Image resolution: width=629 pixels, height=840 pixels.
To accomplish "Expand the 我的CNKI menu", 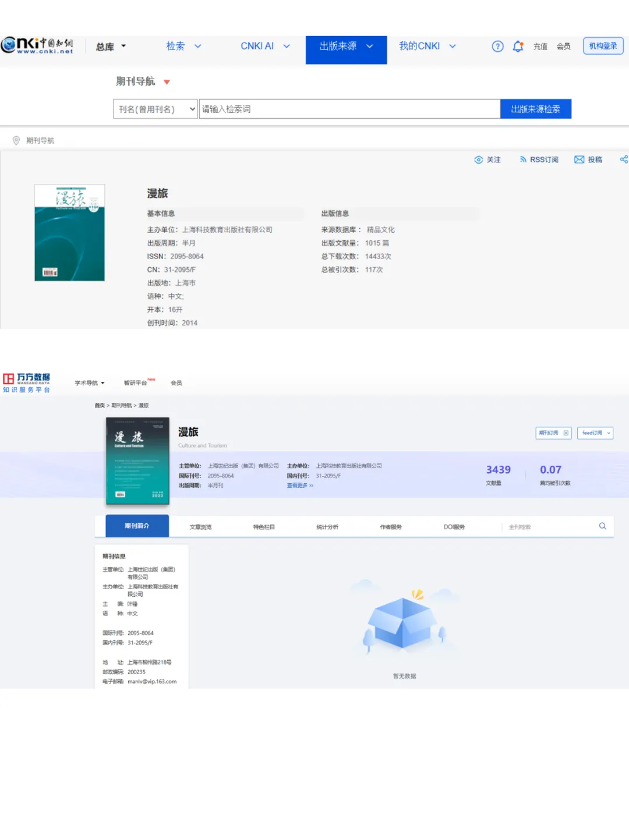I will coord(427,46).
